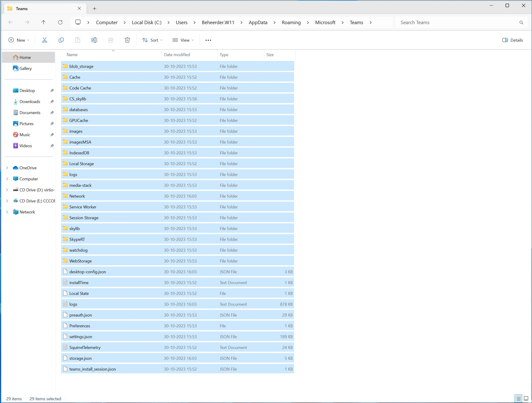
Task: Sort by Date modified column header
Action: point(189,55)
